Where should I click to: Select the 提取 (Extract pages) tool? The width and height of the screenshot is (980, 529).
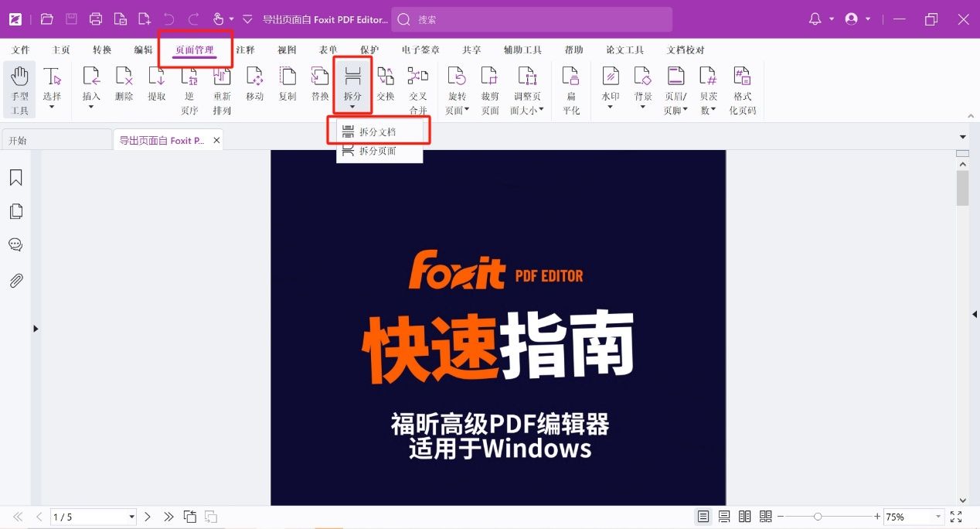coord(157,84)
